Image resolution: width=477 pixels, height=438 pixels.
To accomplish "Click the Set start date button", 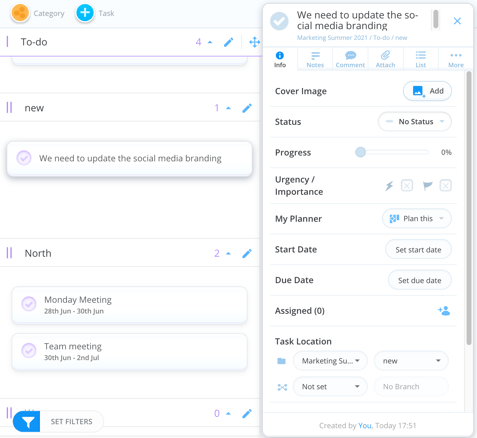I will tap(418, 250).
